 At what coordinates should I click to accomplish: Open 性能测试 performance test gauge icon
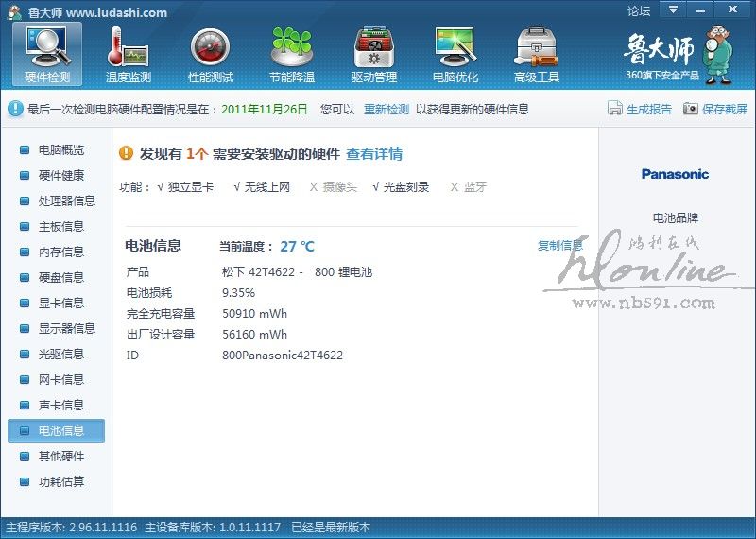[210, 54]
